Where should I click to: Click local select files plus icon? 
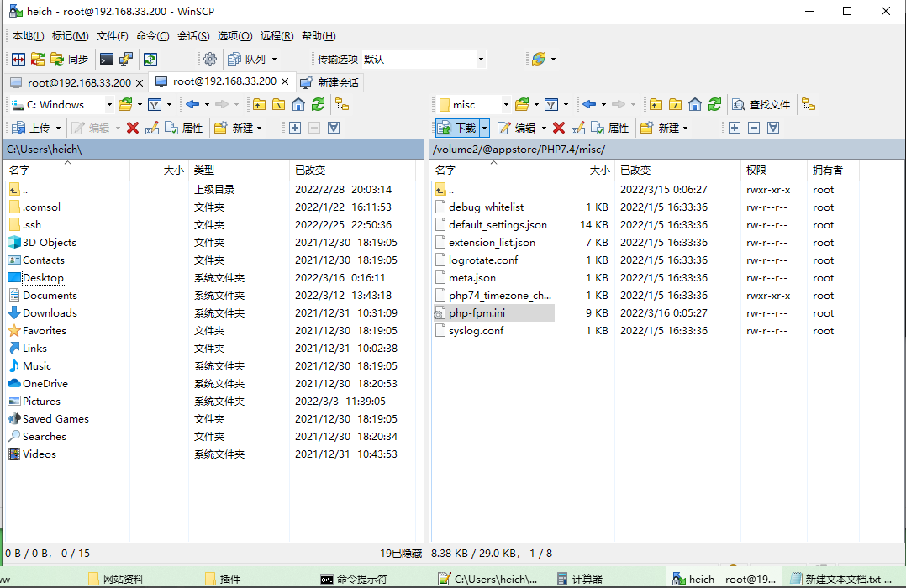(x=295, y=128)
